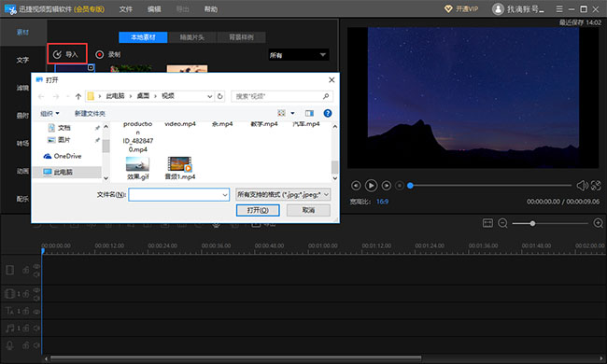Toggle visibility eye on main video track
The width and height of the screenshot is (607, 364).
pos(36,266)
